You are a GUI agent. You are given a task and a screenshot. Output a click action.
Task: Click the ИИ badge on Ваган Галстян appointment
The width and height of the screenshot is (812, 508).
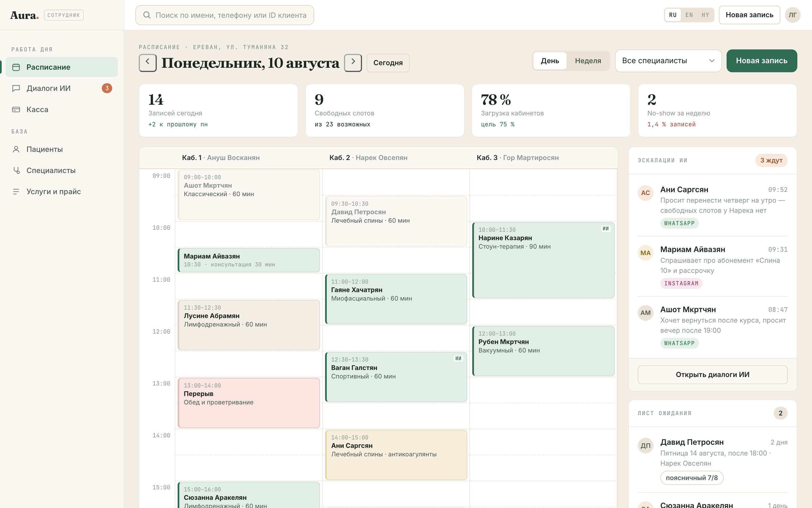[x=458, y=358]
